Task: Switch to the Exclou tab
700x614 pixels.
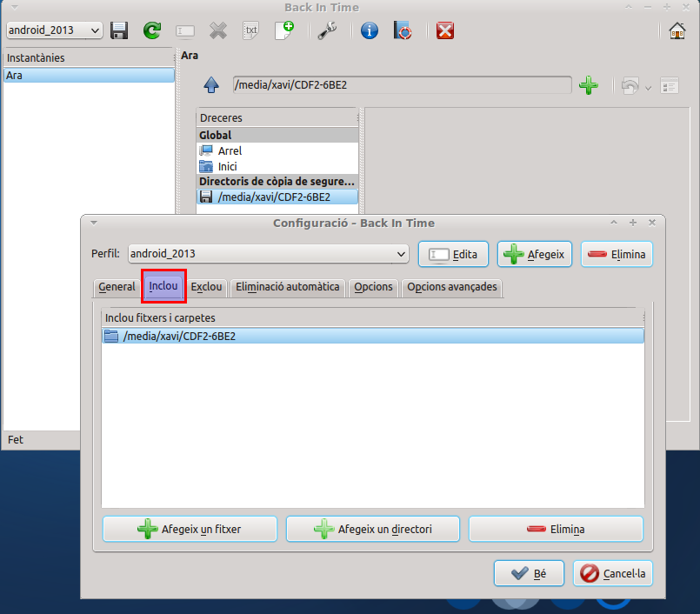Action: pos(206,287)
